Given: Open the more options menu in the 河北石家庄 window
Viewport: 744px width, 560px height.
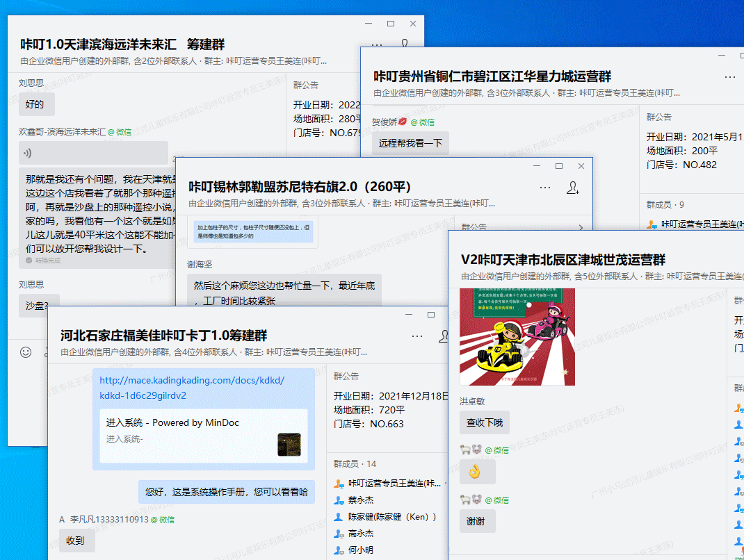Looking at the screenshot, I should [417, 336].
